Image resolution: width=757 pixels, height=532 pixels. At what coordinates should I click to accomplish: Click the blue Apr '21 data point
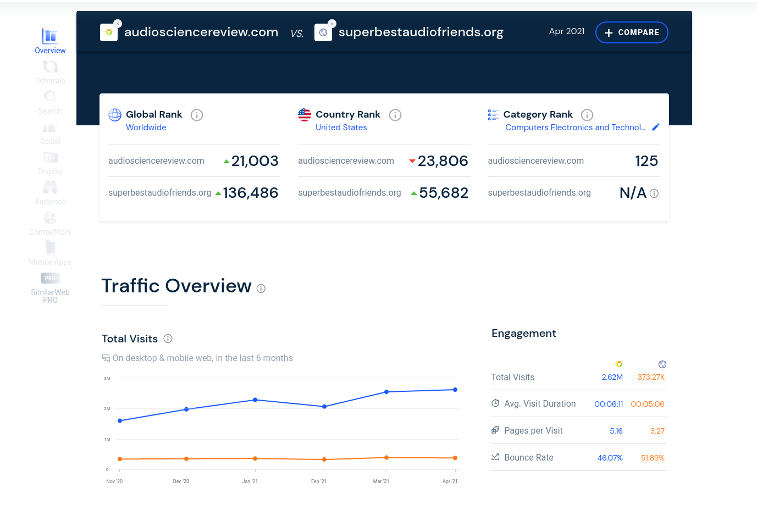[455, 390]
